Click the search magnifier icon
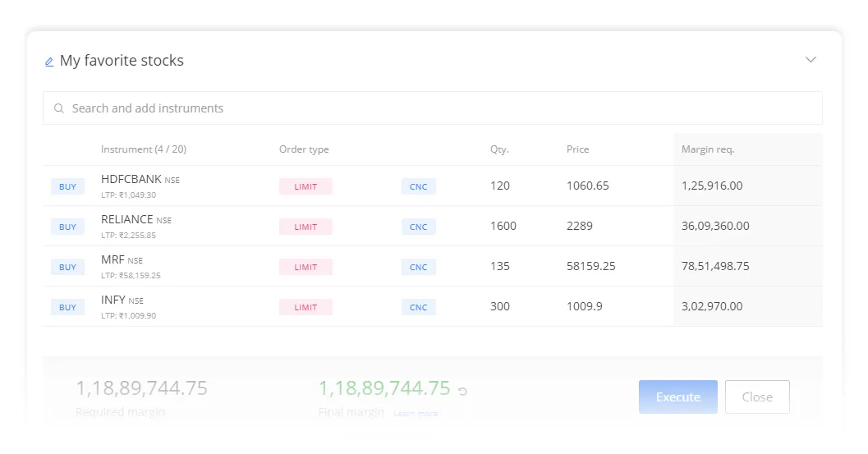 [x=58, y=108]
